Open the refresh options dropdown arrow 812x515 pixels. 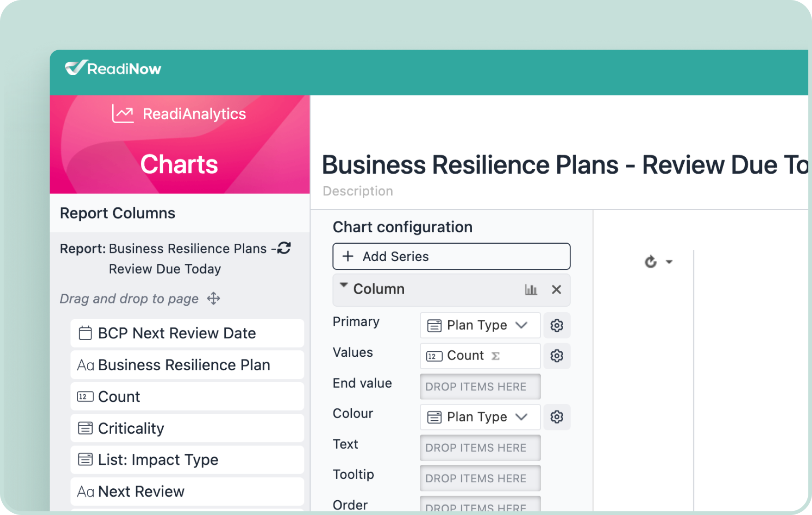pos(669,262)
